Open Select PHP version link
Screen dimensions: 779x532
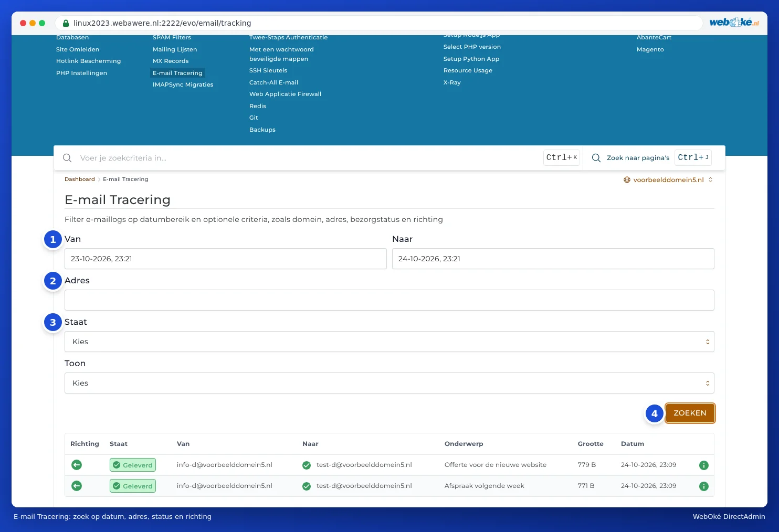click(472, 47)
